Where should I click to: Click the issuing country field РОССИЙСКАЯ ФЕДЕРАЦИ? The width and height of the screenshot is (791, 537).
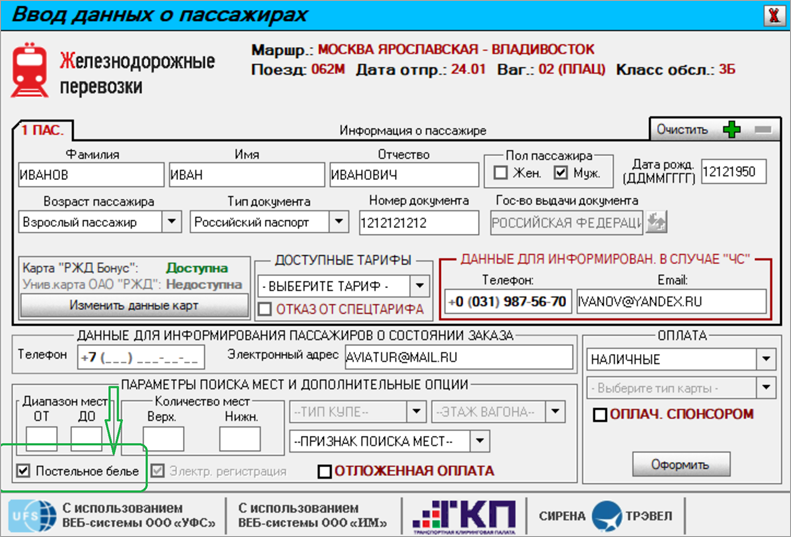coord(567,223)
